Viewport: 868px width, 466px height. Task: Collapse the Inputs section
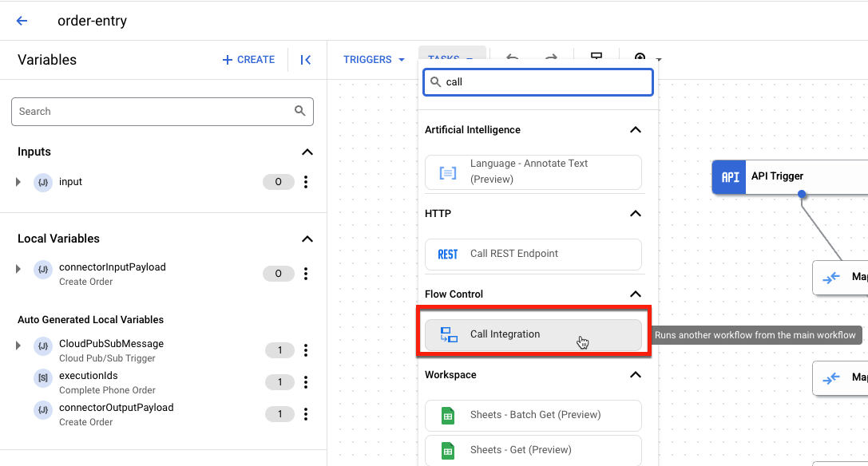tap(307, 152)
